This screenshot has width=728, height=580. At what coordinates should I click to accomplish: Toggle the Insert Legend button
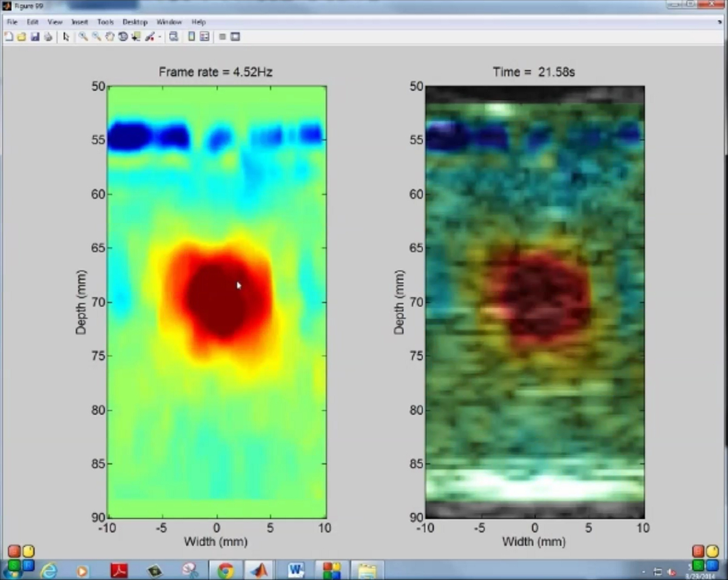(204, 37)
